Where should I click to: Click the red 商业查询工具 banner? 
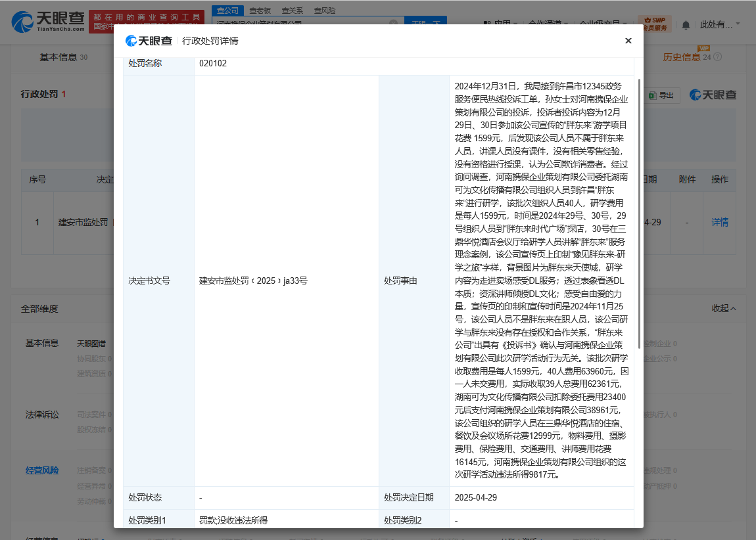pos(147,22)
